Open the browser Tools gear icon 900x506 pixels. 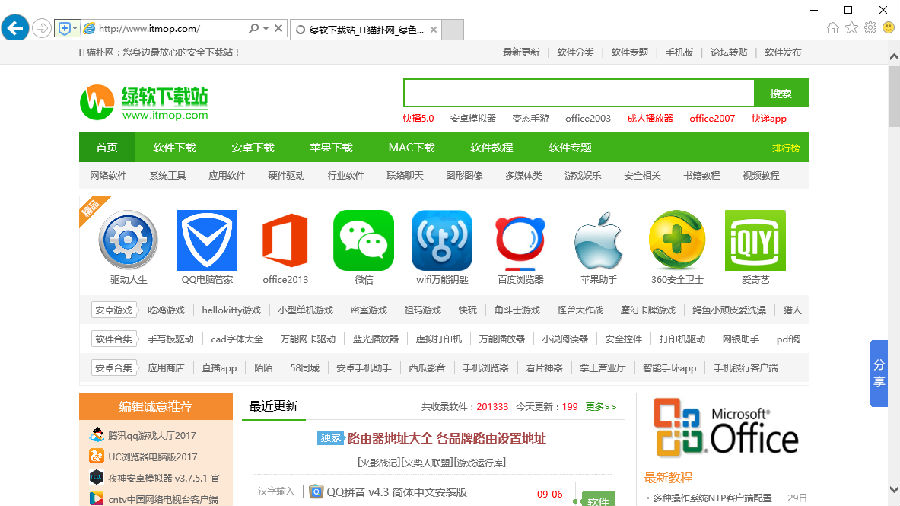point(870,28)
